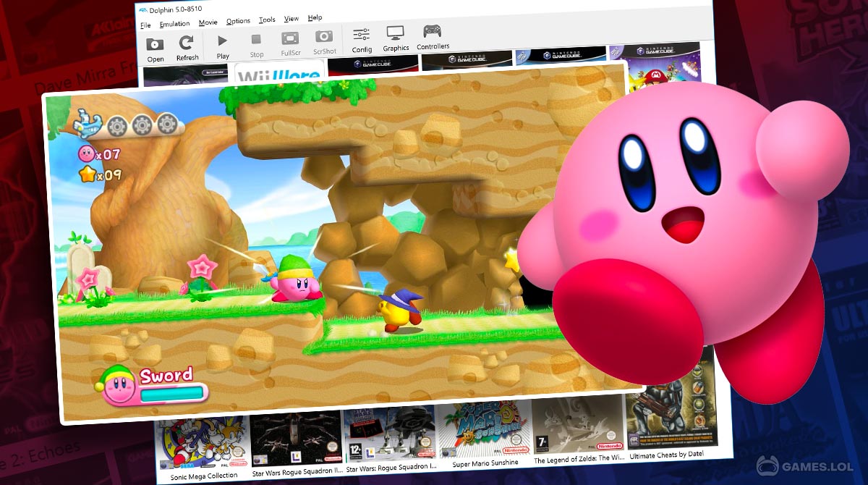
Task: Refresh the Dolphin game list
Action: tap(187, 43)
